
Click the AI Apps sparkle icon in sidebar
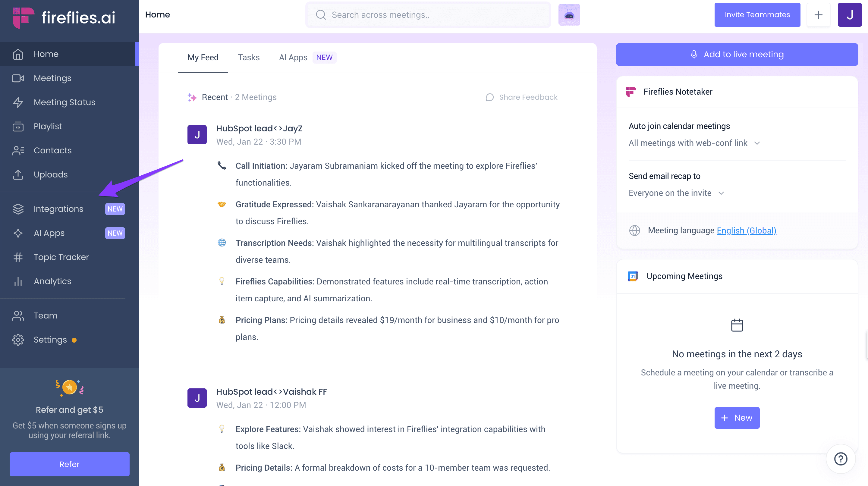(x=18, y=233)
